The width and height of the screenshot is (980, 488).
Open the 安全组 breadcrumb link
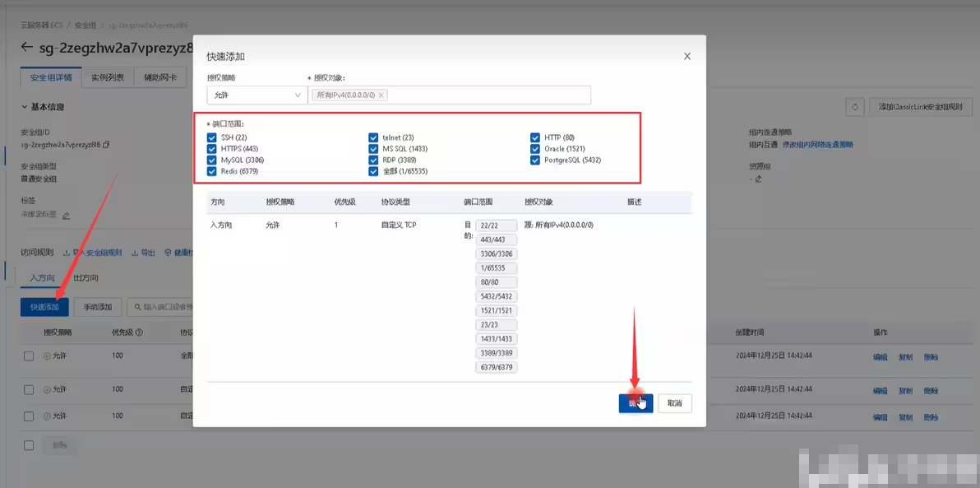pyautogui.click(x=85, y=26)
